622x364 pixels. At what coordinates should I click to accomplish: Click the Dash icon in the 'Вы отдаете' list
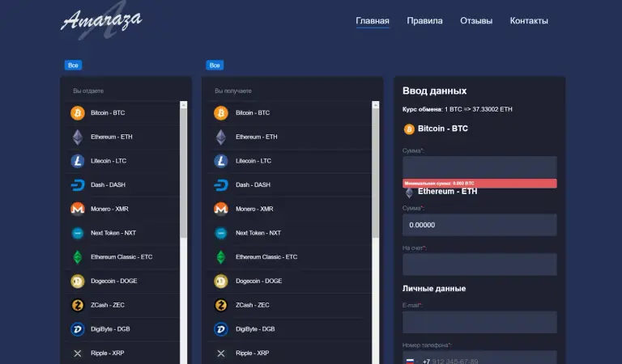coord(78,185)
